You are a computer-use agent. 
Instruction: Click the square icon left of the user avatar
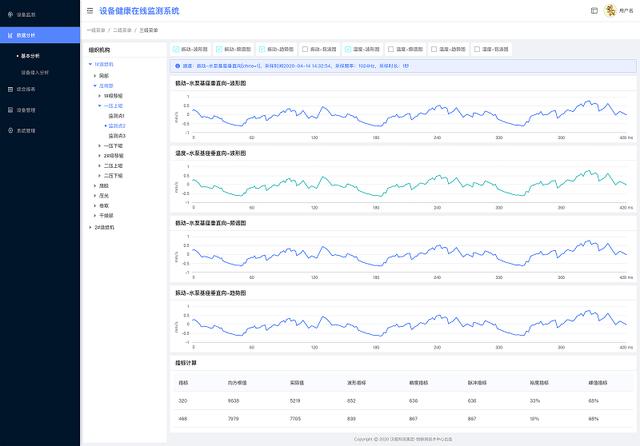[594, 11]
